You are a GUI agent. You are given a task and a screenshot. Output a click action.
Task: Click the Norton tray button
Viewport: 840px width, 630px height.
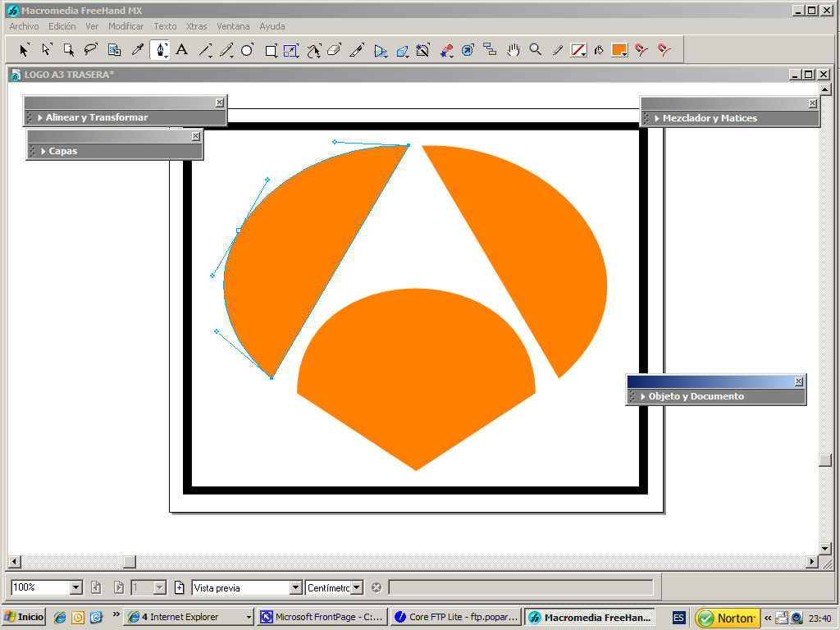click(727, 618)
